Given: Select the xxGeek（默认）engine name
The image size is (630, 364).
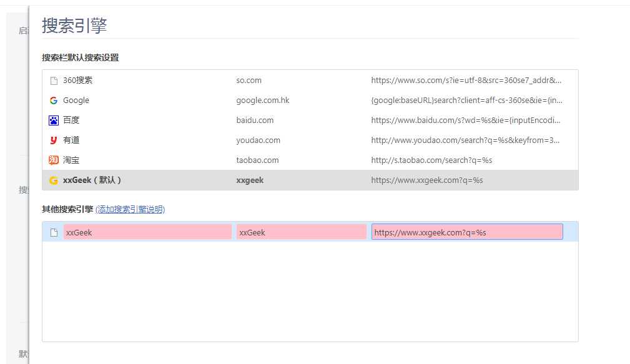Looking at the screenshot, I should pos(92,180).
